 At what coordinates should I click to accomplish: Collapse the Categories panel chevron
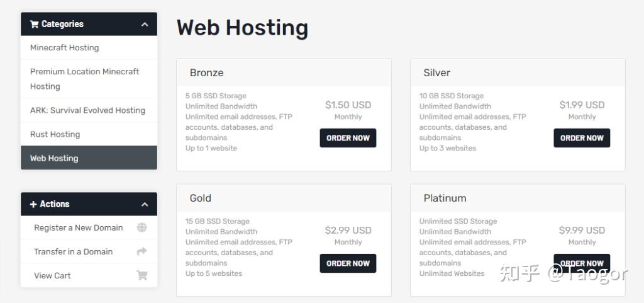pyautogui.click(x=145, y=24)
